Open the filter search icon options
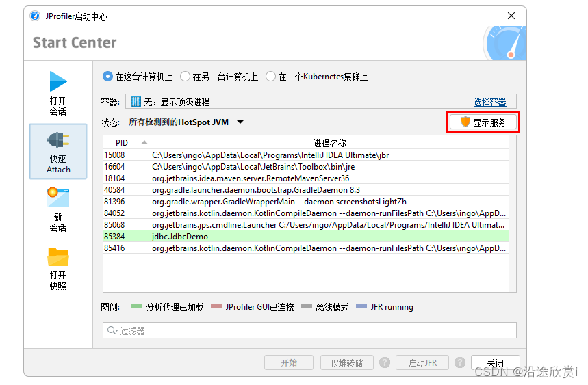This screenshot has width=588, height=385. [x=112, y=330]
